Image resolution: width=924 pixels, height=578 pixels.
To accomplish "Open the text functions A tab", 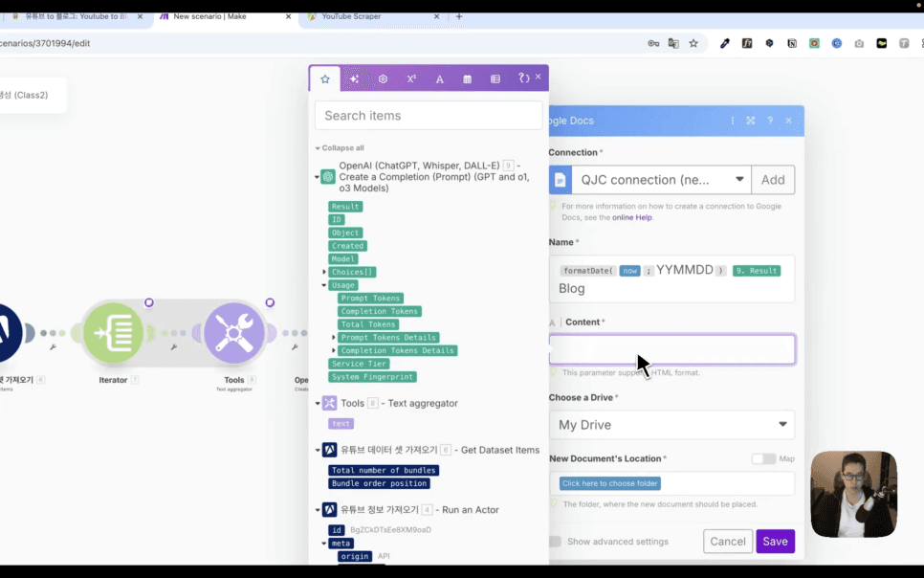I will [440, 79].
